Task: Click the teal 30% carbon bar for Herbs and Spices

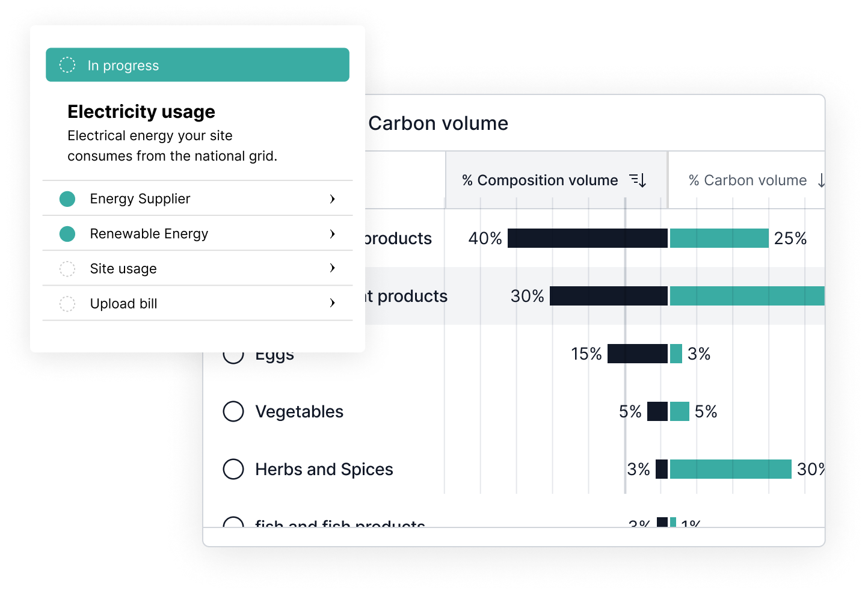Action: point(730,469)
